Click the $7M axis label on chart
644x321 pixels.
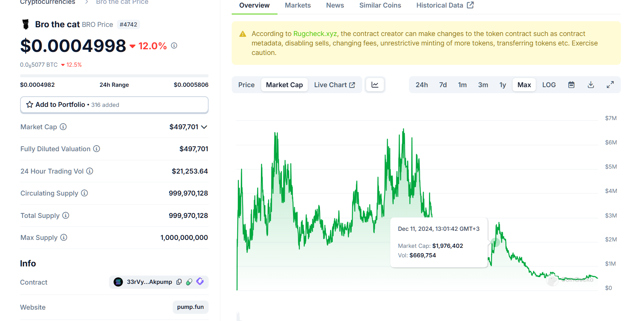pos(611,118)
